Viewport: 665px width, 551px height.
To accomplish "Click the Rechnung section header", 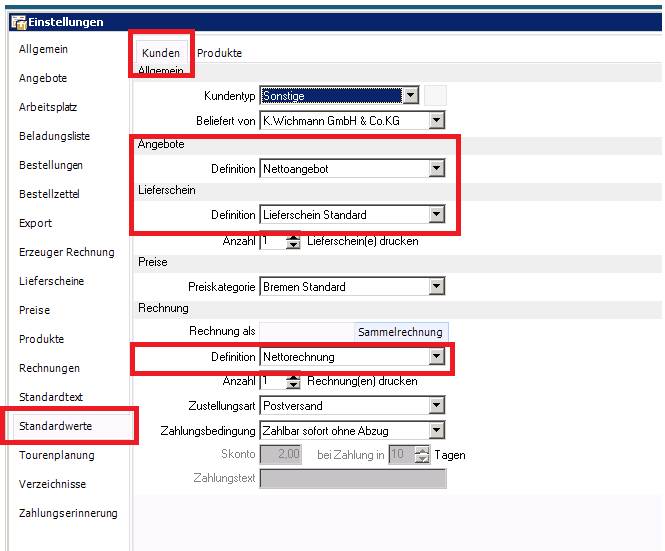I will click(163, 308).
